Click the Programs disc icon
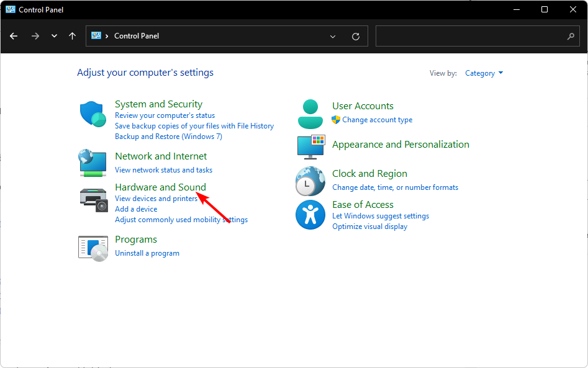The width and height of the screenshot is (588, 368). 93,248
